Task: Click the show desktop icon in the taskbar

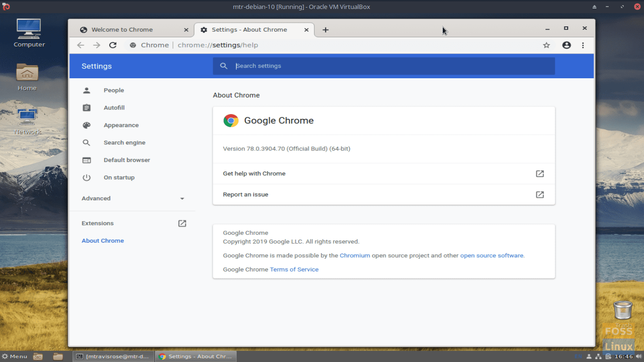Action: click(x=38, y=356)
